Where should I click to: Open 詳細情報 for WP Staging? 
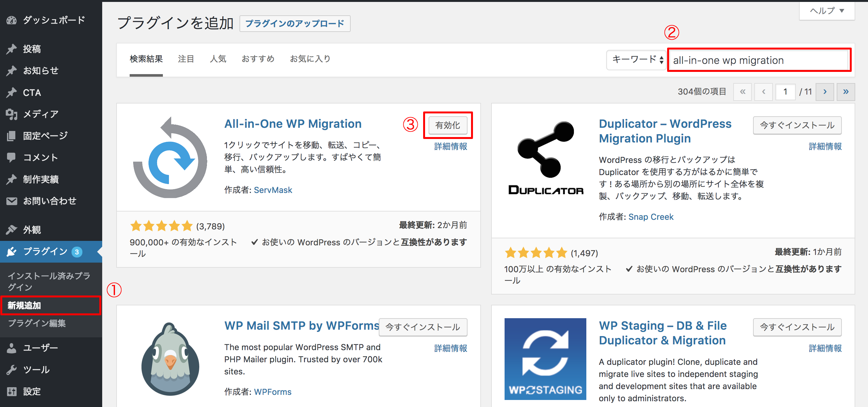(x=825, y=348)
